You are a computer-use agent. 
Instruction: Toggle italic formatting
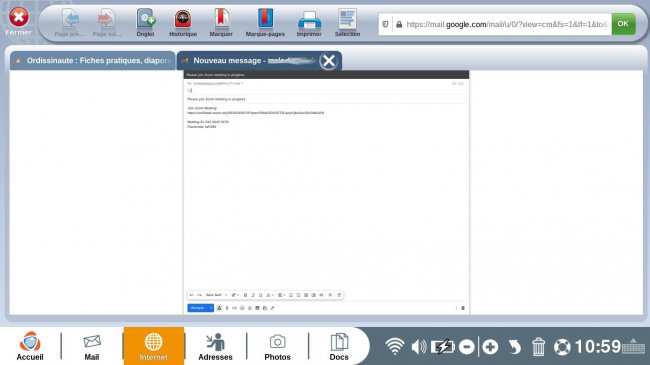253,295
